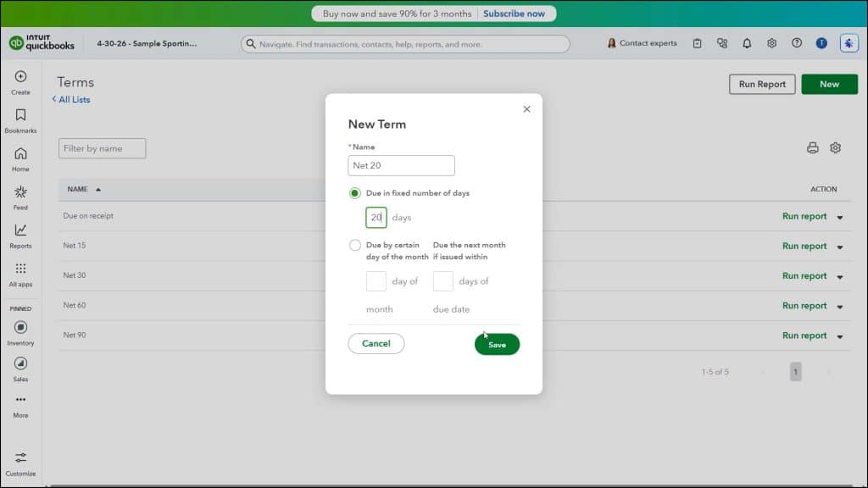The width and height of the screenshot is (868, 488).
Task: Expand actions dropdown for Net 60
Action: [840, 307]
